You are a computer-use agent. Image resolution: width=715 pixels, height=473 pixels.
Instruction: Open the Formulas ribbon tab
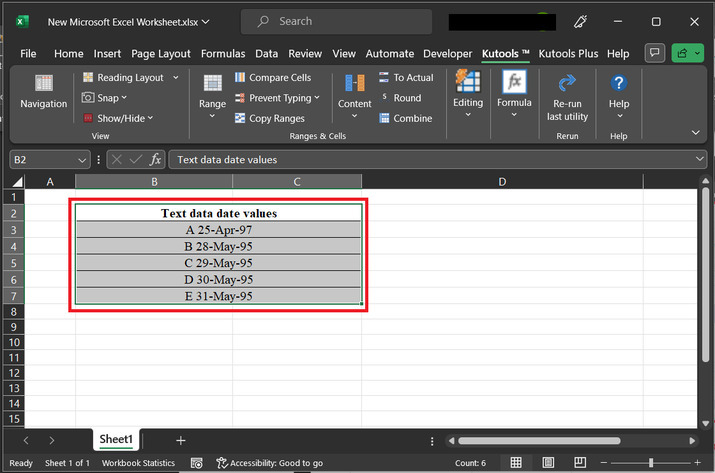tap(222, 53)
